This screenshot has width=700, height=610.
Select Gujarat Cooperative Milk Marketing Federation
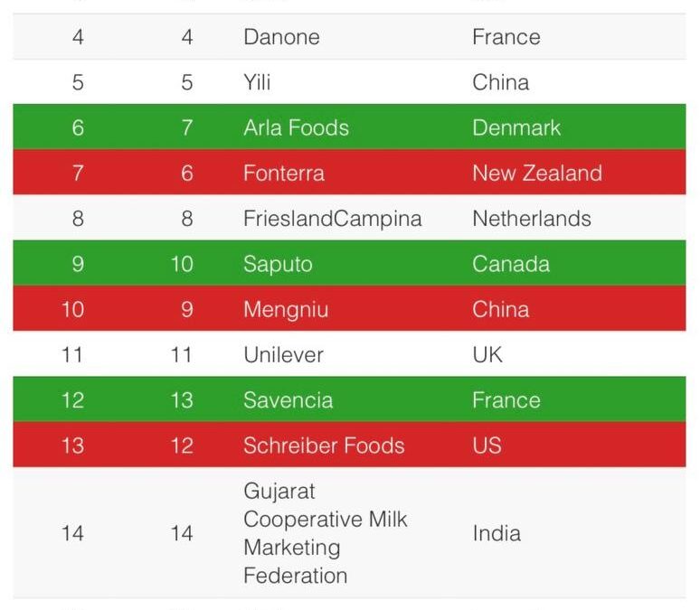326,533
